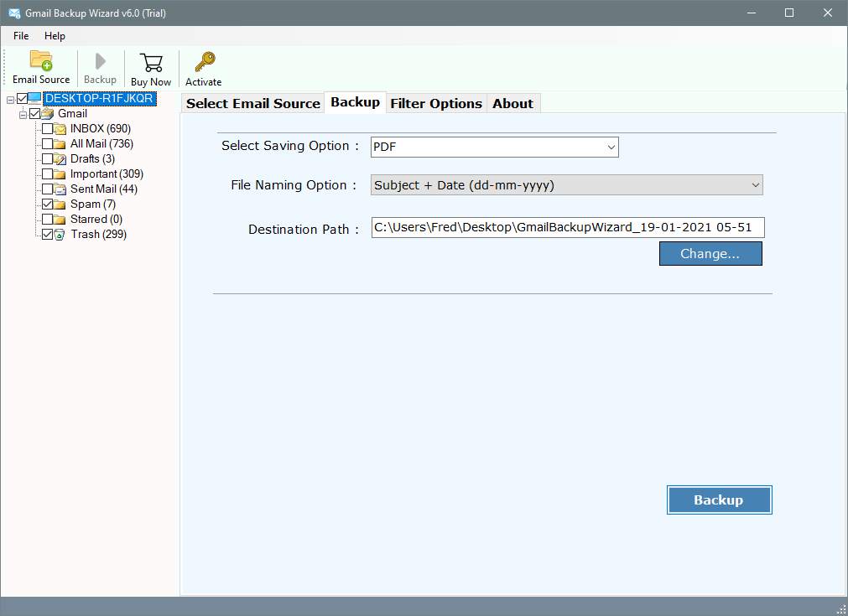This screenshot has height=616, width=848.
Task: Select the Spam (7) label
Action: click(x=93, y=204)
